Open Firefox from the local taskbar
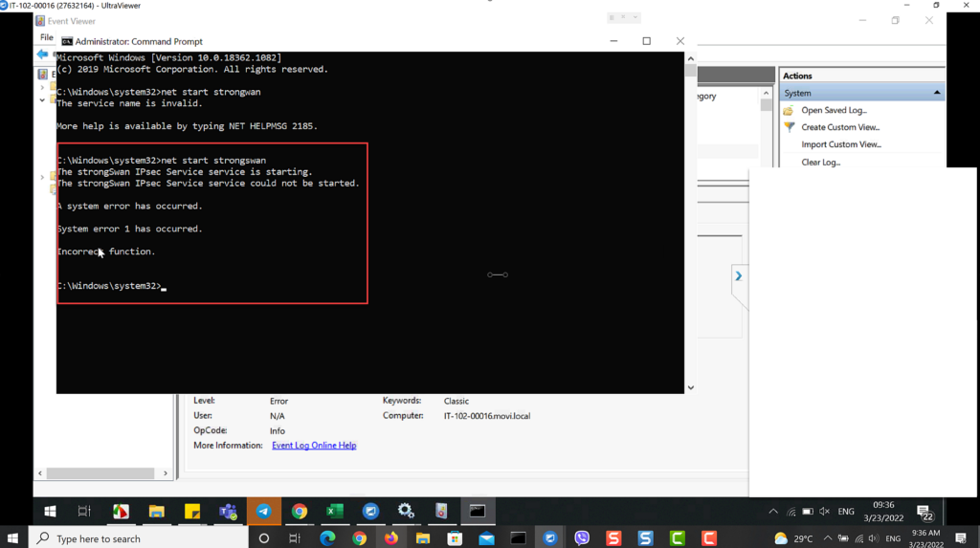 (390, 538)
